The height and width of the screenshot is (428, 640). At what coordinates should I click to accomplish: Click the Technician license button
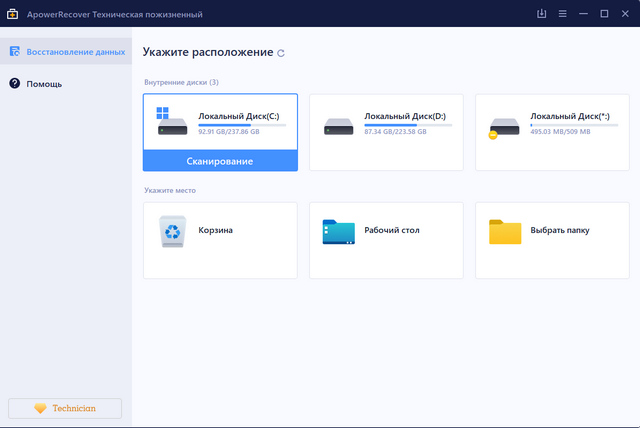click(65, 408)
